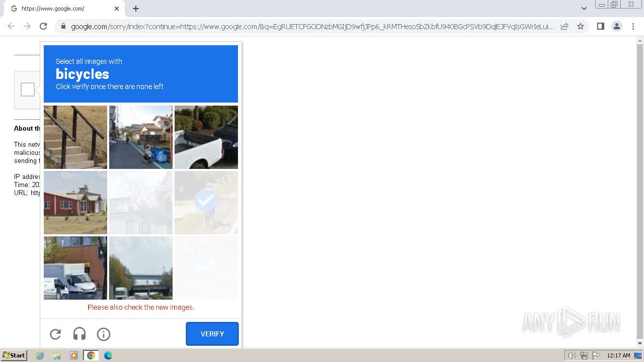Viewport: 644px width, 362px height.
Task: Open Windows Media Player taskbar icon
Action: pyautogui.click(x=74, y=355)
